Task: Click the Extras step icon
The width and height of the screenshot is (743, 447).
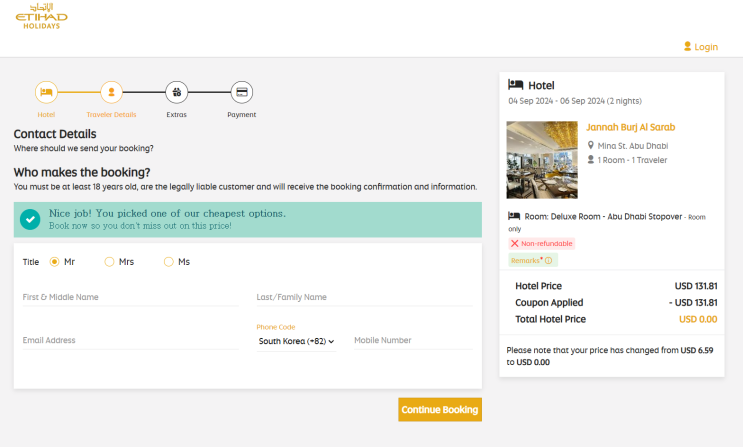Action: pos(176,93)
